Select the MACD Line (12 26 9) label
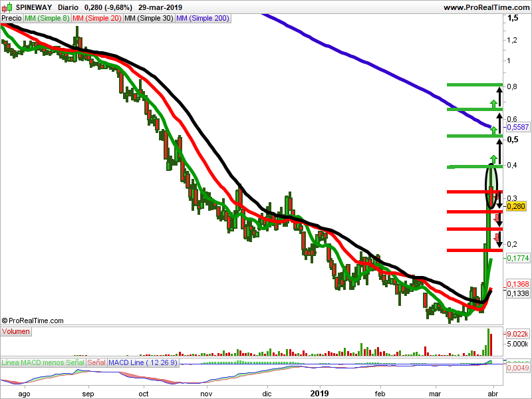Image resolution: width=532 pixels, height=399 pixels. point(143,362)
